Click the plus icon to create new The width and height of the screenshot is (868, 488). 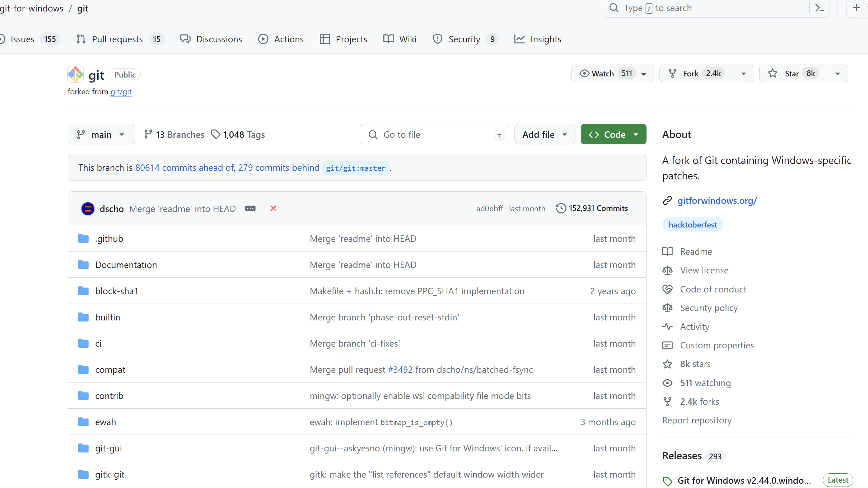click(x=857, y=8)
